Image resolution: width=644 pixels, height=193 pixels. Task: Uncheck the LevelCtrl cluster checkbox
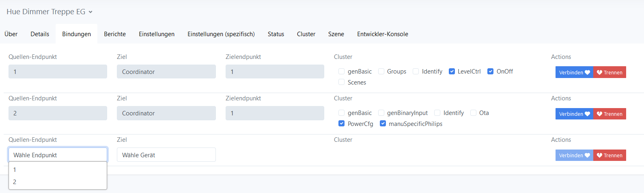coord(452,72)
